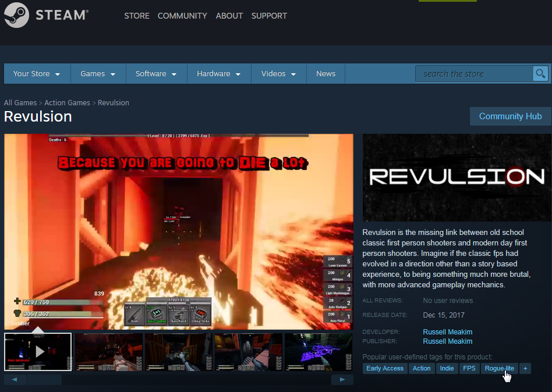This screenshot has height=392, width=552.
Task: Expand the Software dropdown menu
Action: tap(156, 74)
